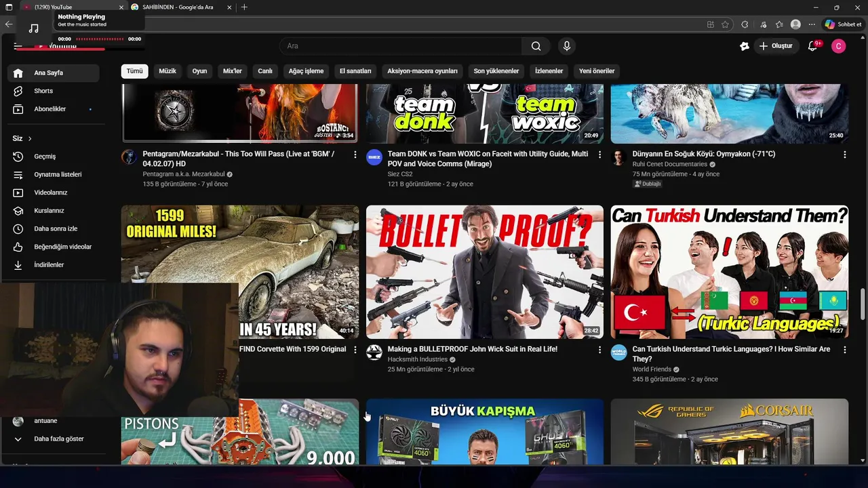This screenshot has width=868, height=488.
Task: Click the search magnifier button
Action: coord(536,46)
